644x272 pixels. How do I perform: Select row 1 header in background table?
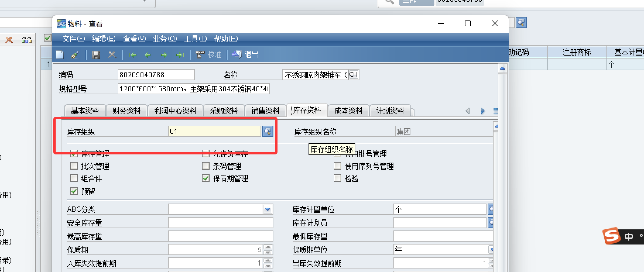coord(47,64)
